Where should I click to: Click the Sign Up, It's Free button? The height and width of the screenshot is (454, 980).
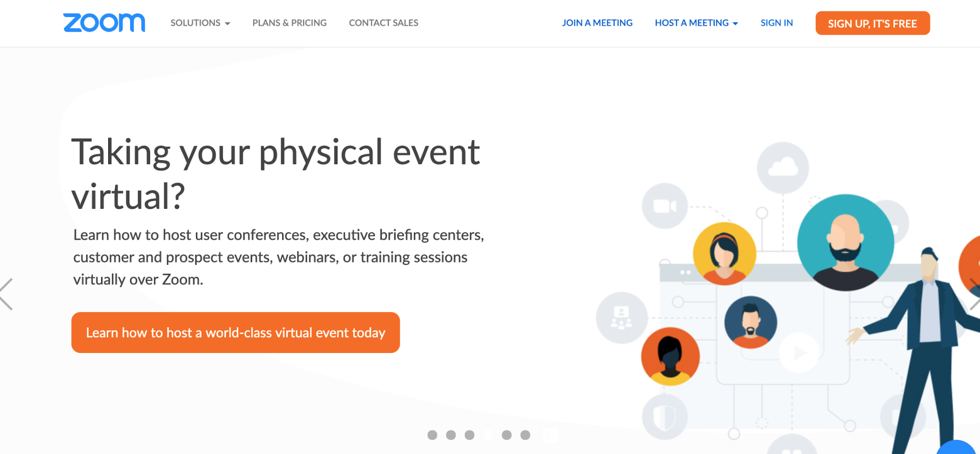[872, 23]
